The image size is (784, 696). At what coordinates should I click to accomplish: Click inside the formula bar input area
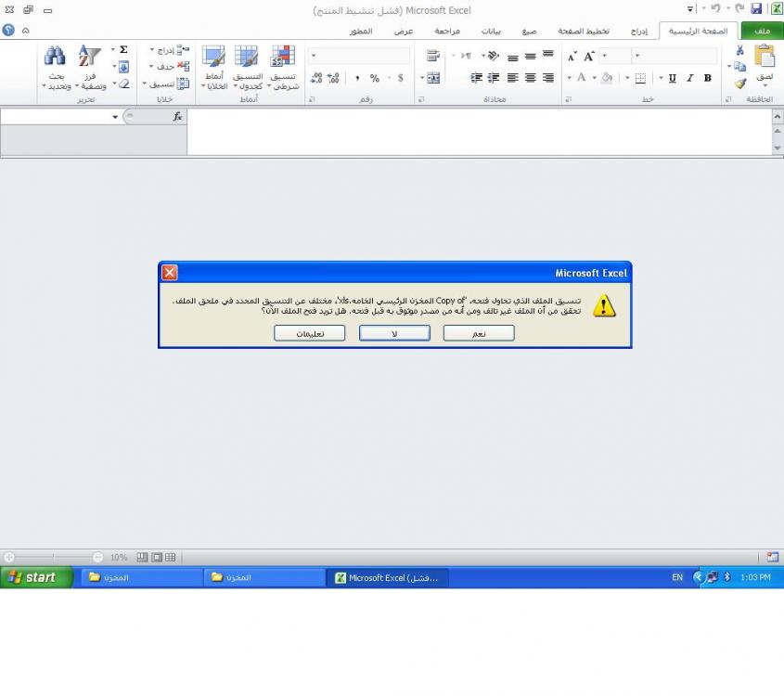click(x=480, y=132)
